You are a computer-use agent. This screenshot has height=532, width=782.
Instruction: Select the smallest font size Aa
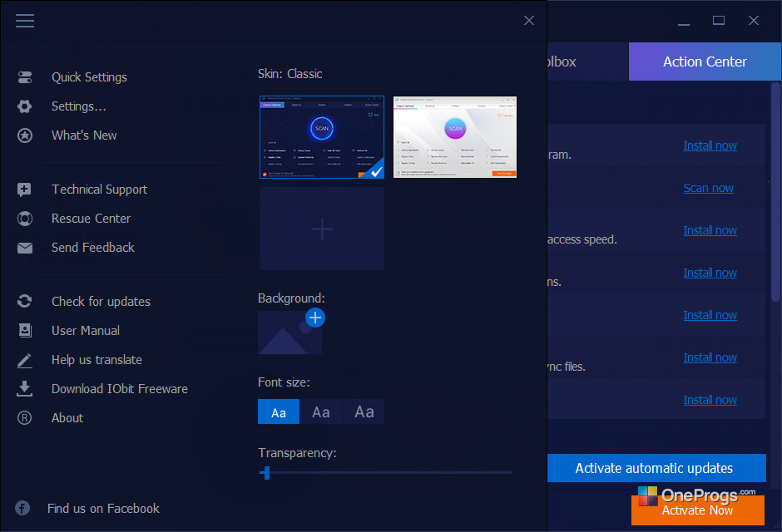279,411
